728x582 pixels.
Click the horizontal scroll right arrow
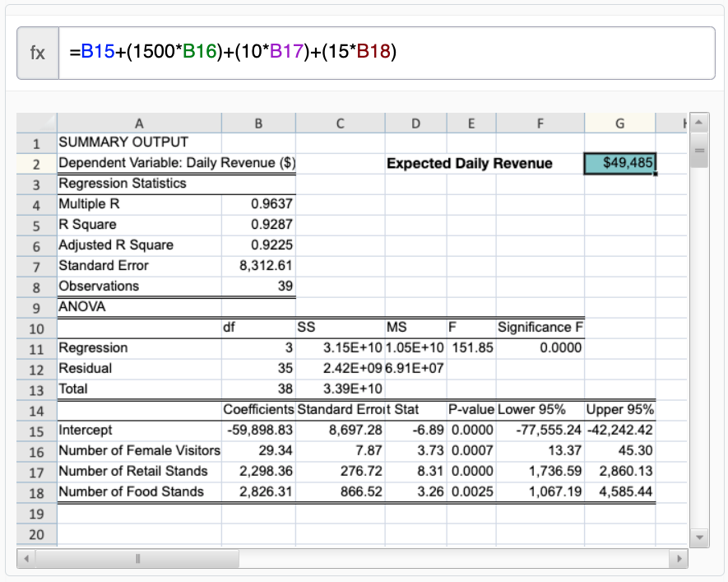pyautogui.click(x=679, y=558)
